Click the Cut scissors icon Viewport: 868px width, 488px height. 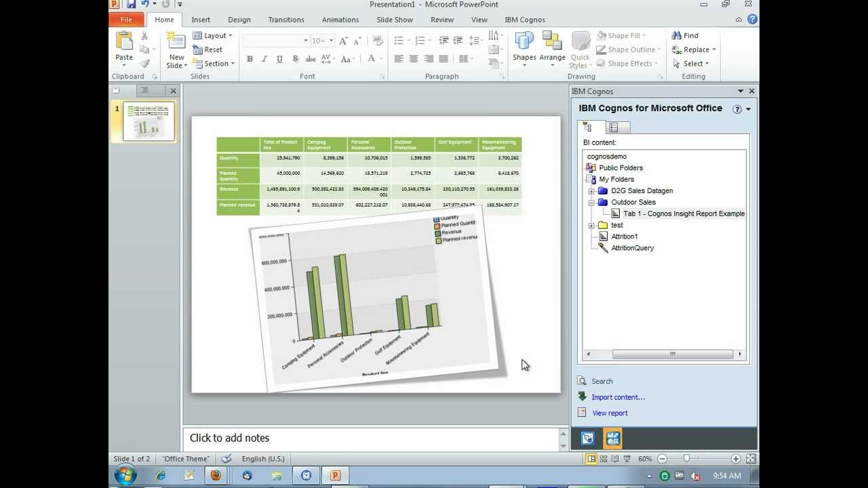tap(144, 36)
